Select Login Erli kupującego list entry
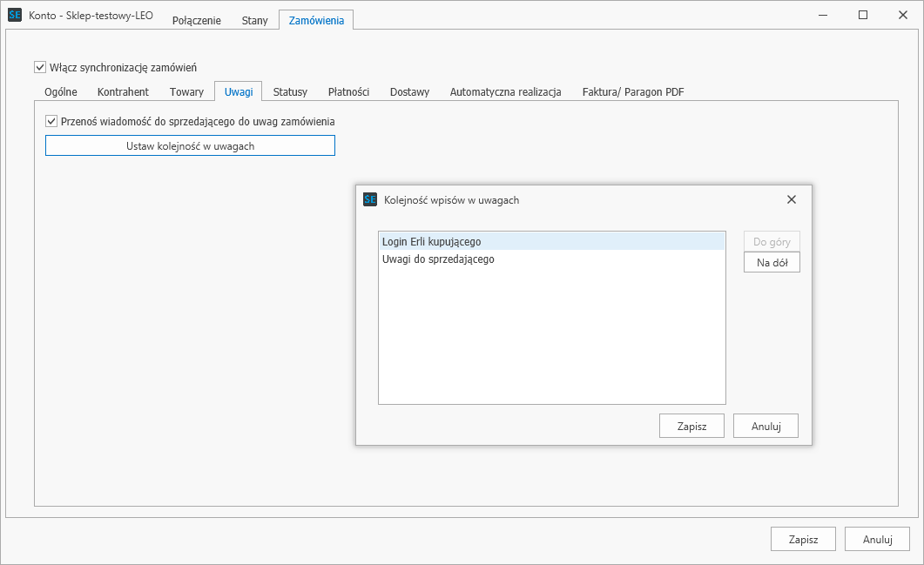Screen dimensions: 924x565 (551, 241)
